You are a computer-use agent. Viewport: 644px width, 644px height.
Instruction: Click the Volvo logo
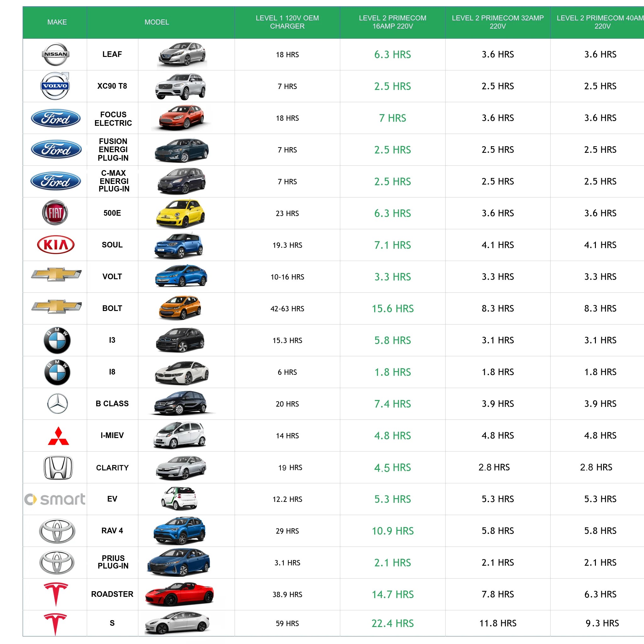click(55, 86)
